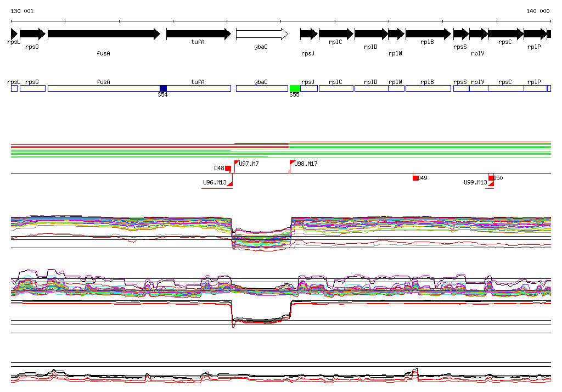This screenshot has width=562, height=392.
Task: Select the rpsS black gene arrow
Action: [x=461, y=34]
